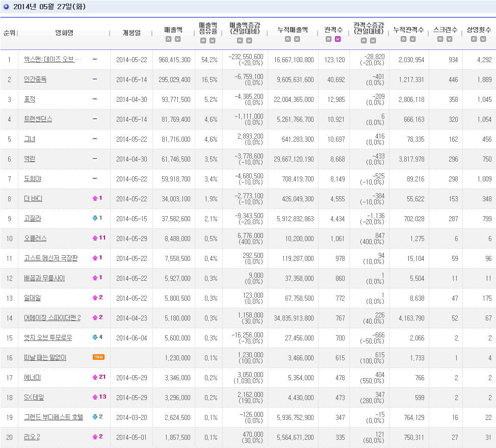Sort 상영횟수 ascending with the up arrow
Image resolution: width=496 pixels, height=448 pixels.
(x=474, y=39)
